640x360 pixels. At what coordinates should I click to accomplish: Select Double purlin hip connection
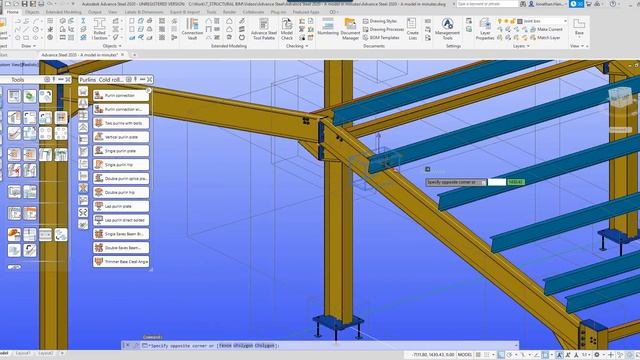point(121,192)
